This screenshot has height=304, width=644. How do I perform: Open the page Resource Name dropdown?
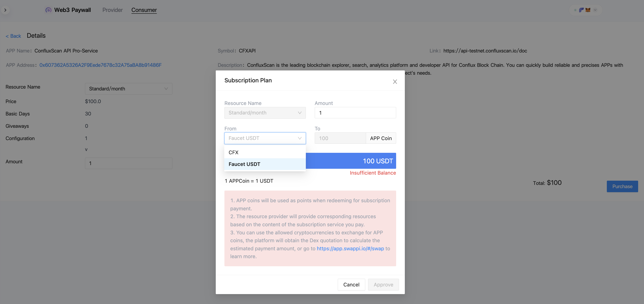[x=128, y=89]
